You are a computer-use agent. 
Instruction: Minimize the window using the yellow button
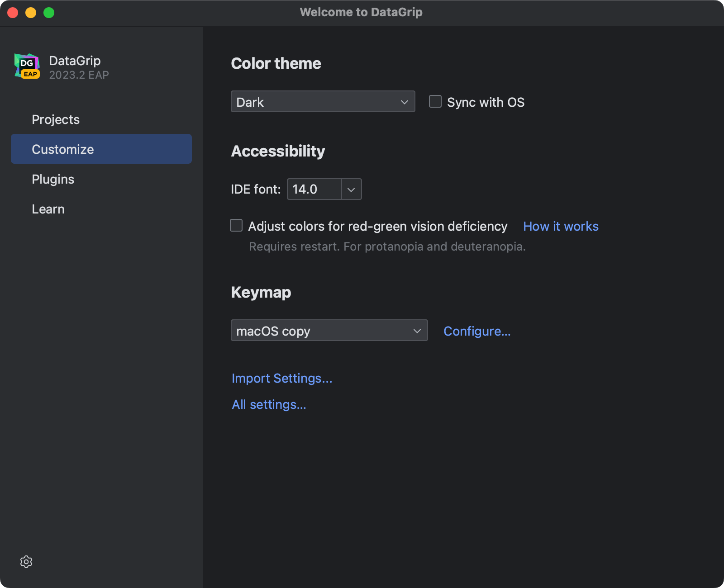click(31, 13)
